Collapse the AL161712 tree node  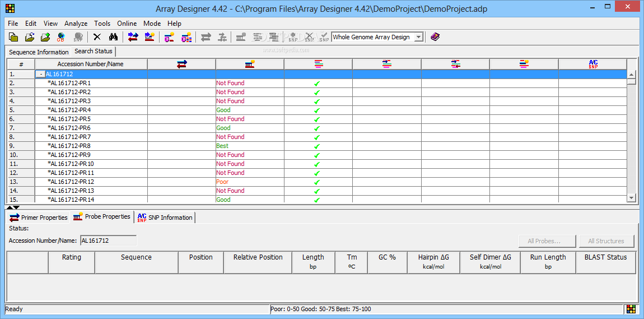40,74
